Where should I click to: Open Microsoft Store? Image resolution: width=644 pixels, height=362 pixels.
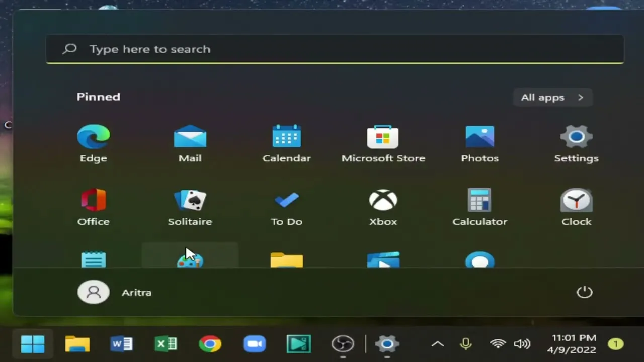click(x=383, y=144)
